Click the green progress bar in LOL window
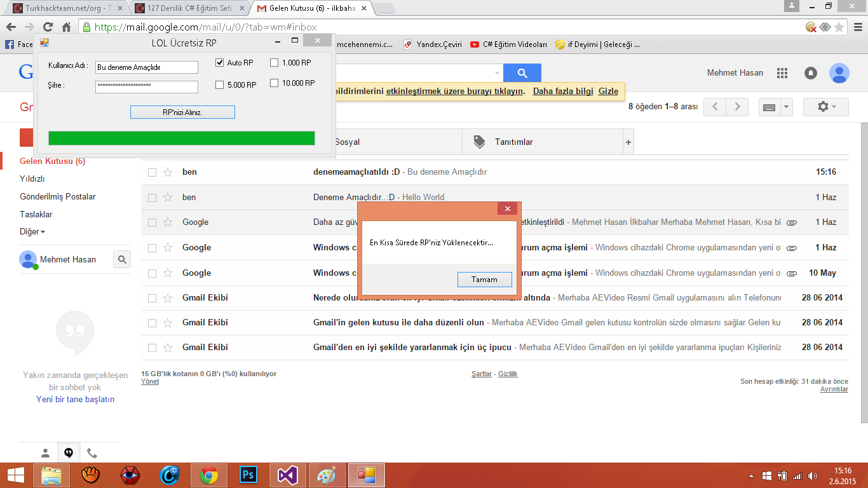 pos(182,138)
